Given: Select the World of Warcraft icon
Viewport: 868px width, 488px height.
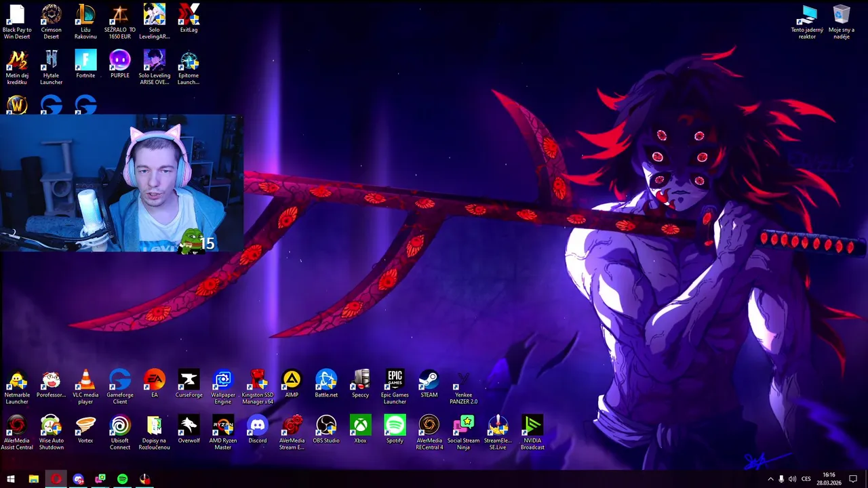Looking at the screenshot, I should 17,104.
